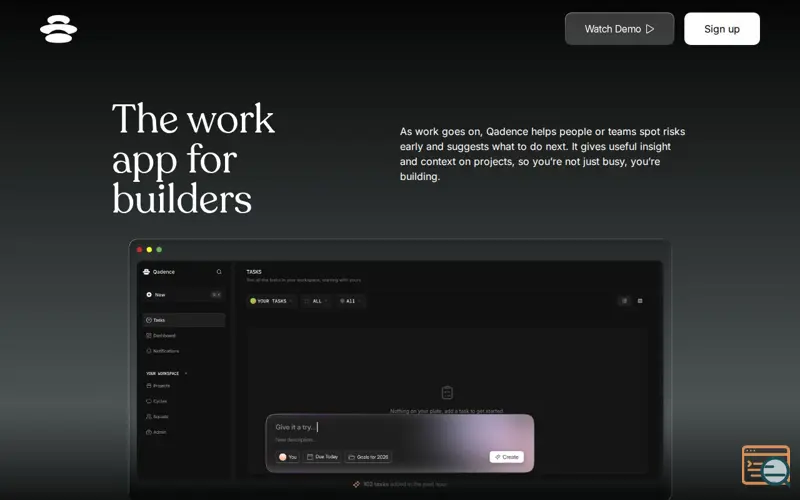Click the orange terminal-window icon at bottom right
The width and height of the screenshot is (800, 500).
(765, 465)
